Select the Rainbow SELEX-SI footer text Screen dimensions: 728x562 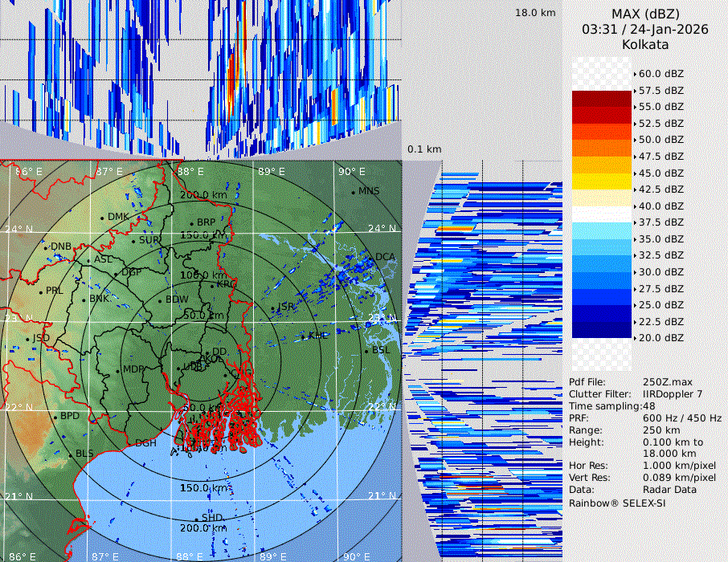click(x=617, y=503)
